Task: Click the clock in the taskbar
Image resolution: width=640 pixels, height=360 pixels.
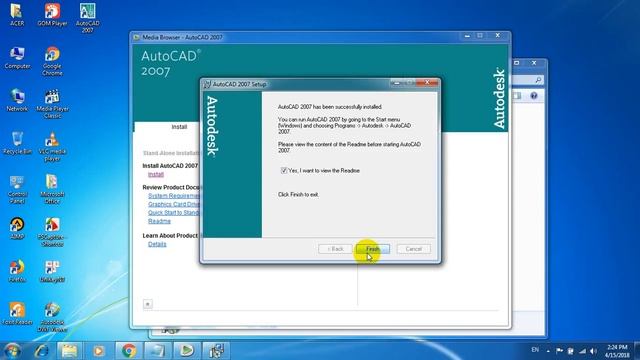Action: pos(617,351)
